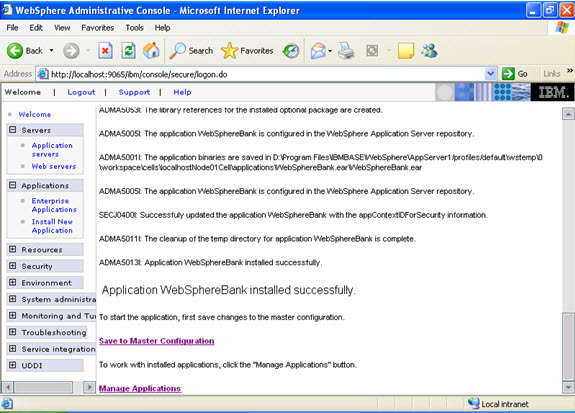Open the History clock icon
575x413 pixels.
(x=291, y=51)
